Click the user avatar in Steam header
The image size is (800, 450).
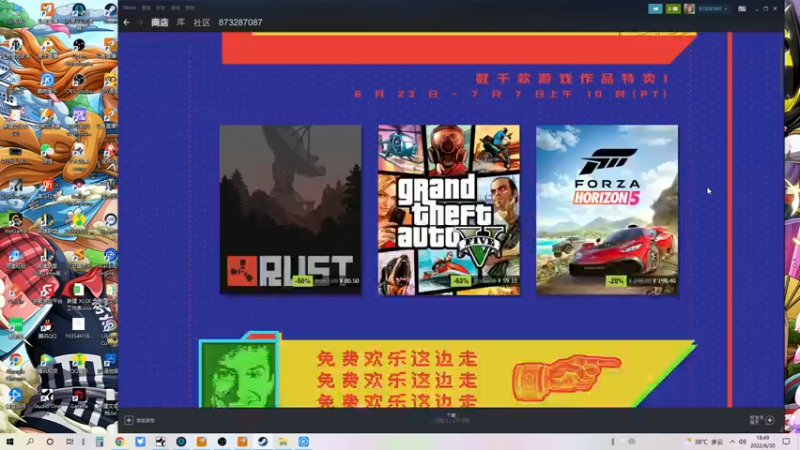[689, 9]
